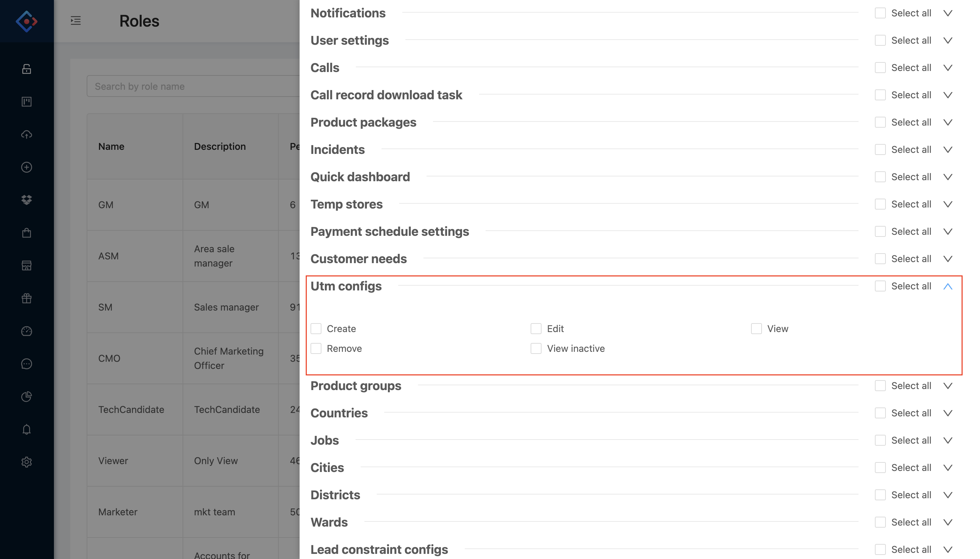The image size is (980, 559).
Task: Click the unlock padlock sidebar icon
Action: [x=27, y=69]
